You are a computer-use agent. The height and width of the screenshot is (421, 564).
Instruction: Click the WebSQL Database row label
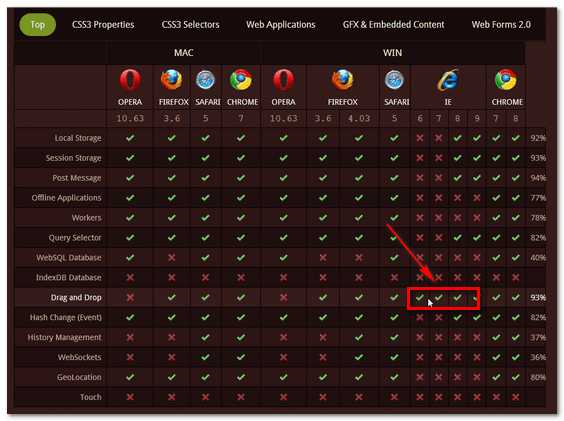[x=69, y=258]
